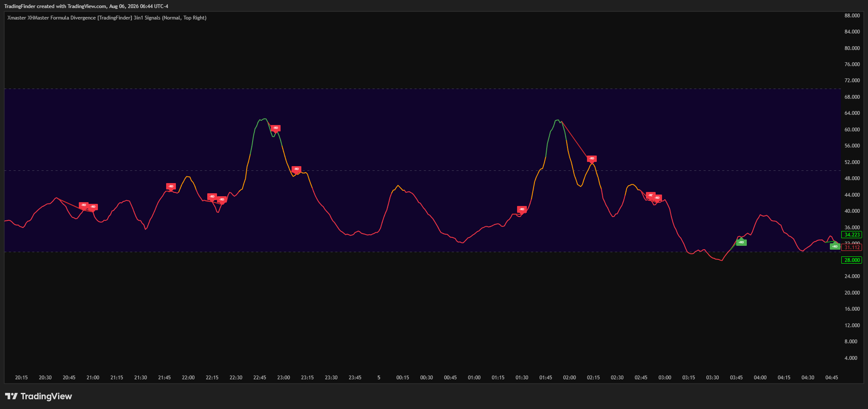Click the left -RD marker at 22:15
The image size is (868, 409).
click(x=212, y=197)
